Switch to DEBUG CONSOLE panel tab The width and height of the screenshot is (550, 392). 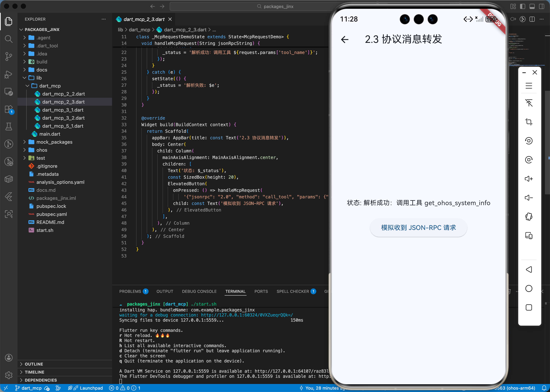click(199, 291)
